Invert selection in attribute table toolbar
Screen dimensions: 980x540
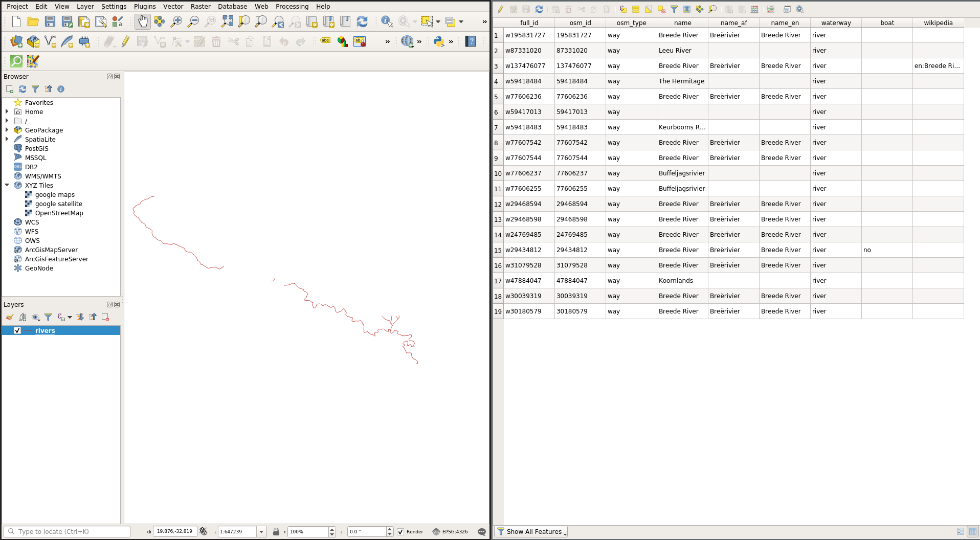click(649, 9)
